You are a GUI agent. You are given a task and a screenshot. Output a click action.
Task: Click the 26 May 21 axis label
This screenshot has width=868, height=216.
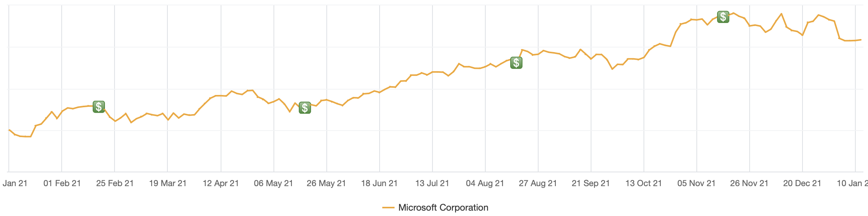pyautogui.click(x=326, y=183)
